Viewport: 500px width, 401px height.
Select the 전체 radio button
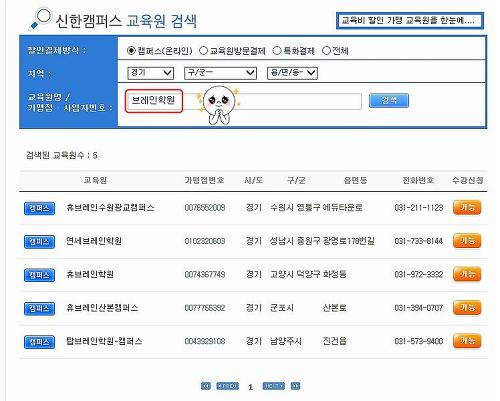(326, 51)
